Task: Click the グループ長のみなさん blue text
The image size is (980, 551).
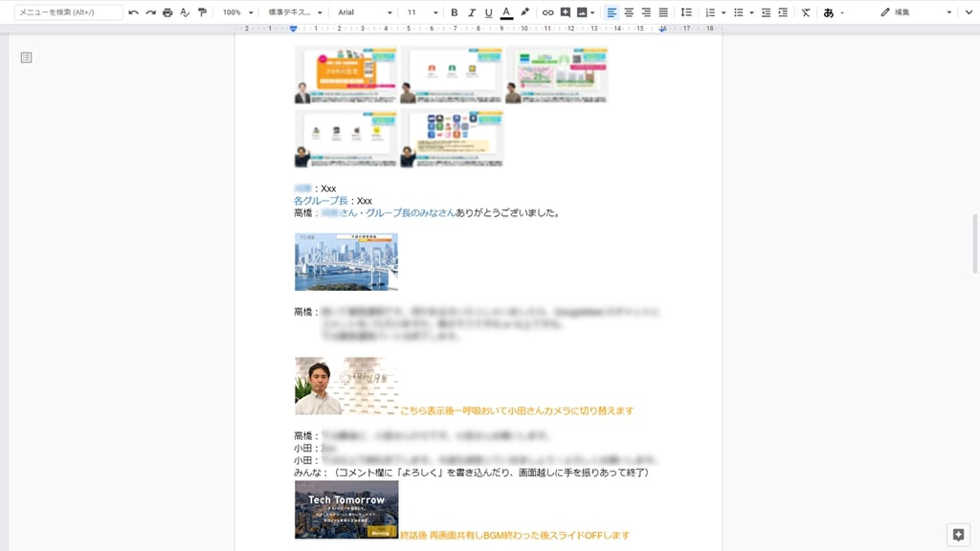Action: point(410,213)
